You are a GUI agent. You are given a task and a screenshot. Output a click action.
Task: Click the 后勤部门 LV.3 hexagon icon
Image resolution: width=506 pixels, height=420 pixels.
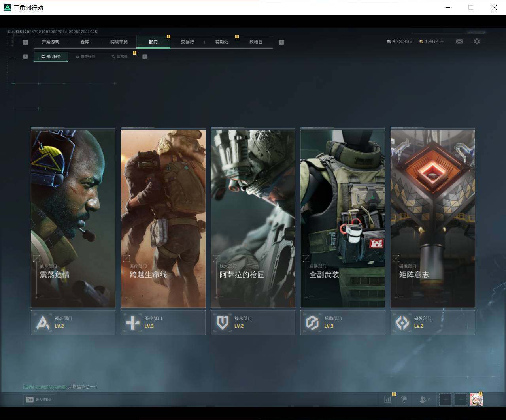[313, 323]
